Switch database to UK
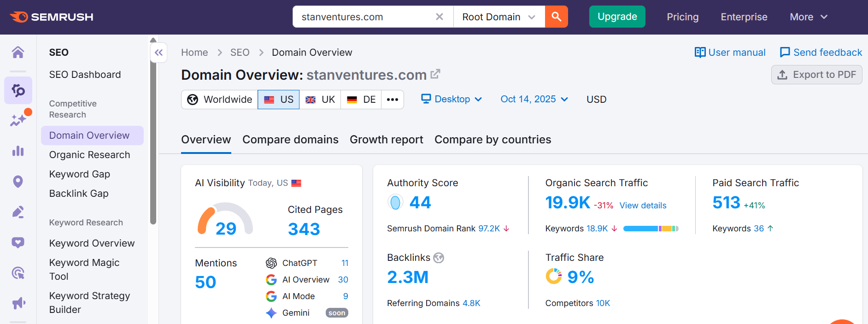This screenshot has width=868, height=324. (x=320, y=100)
